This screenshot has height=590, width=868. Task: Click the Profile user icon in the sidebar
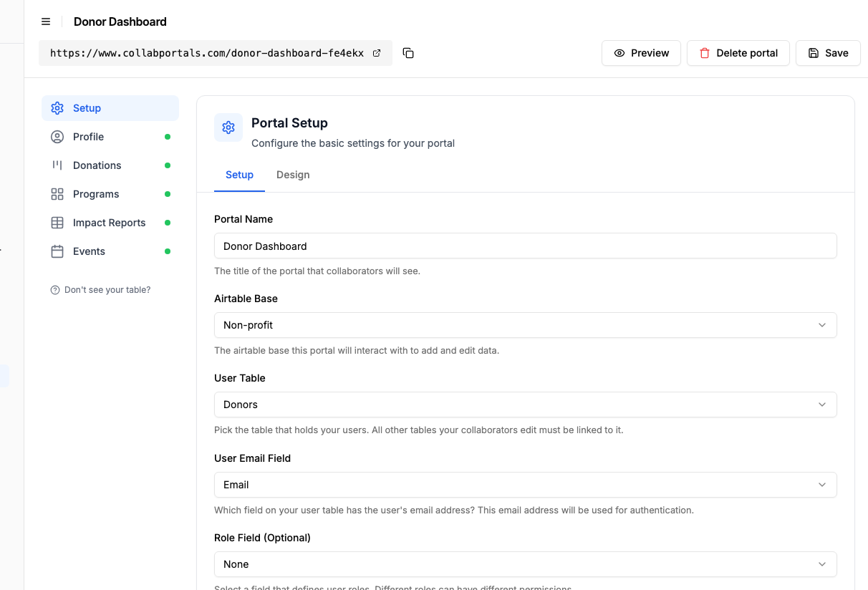[57, 137]
